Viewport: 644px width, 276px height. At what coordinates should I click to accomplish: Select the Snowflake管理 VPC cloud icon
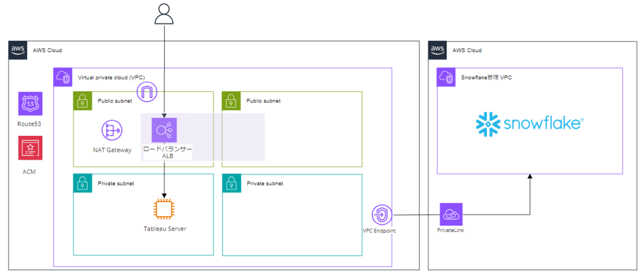click(x=446, y=77)
